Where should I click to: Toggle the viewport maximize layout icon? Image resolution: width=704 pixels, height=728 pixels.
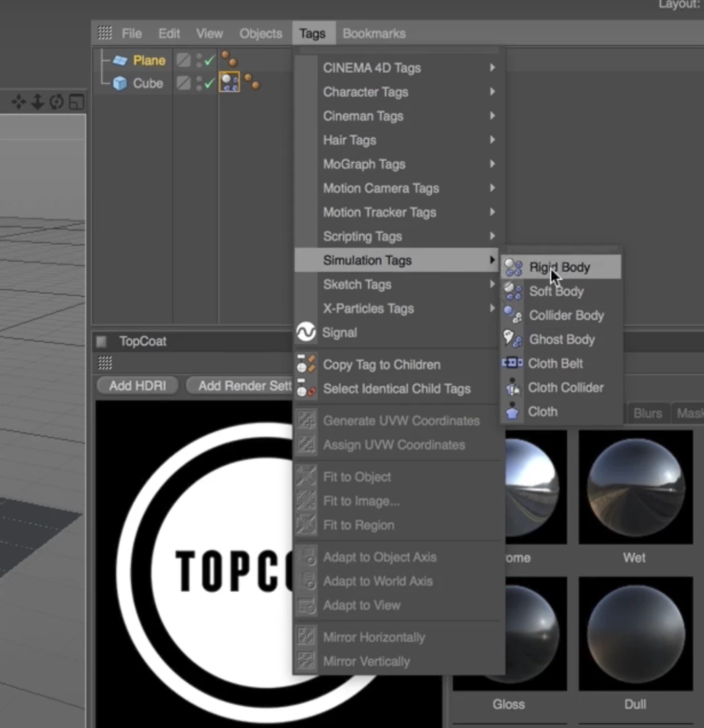coord(76,102)
